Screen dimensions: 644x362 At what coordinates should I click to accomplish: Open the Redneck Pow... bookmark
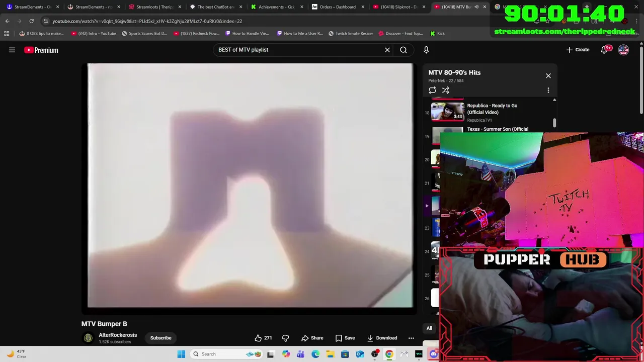pos(197,33)
